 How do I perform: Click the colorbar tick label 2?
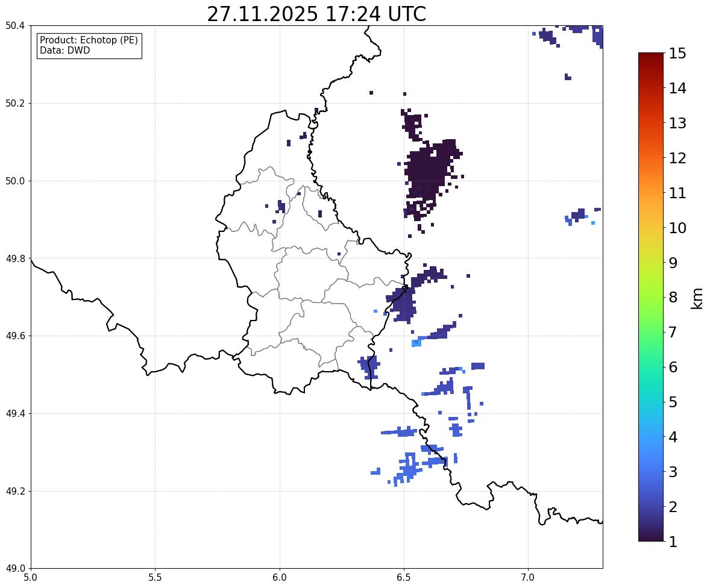(673, 507)
